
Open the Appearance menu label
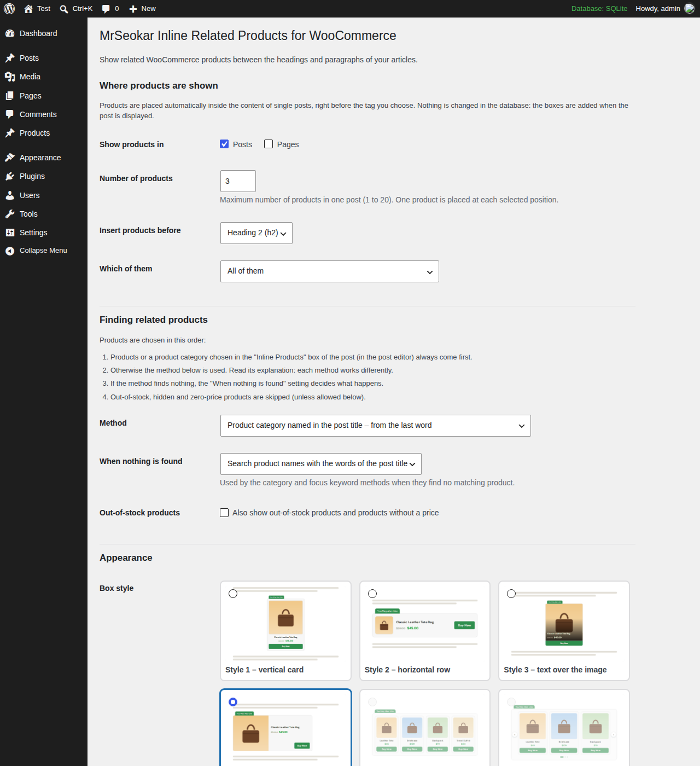pos(40,158)
